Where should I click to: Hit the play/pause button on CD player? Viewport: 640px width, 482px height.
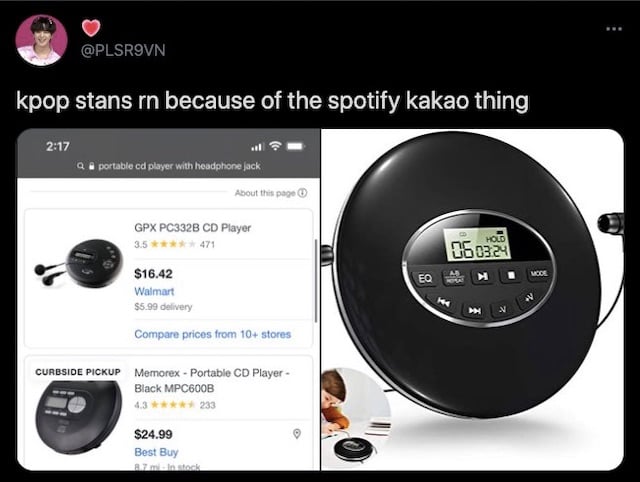pos(482,276)
